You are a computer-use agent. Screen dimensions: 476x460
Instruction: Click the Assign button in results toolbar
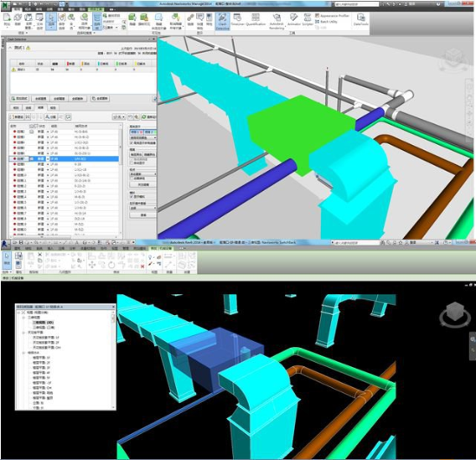50,116
